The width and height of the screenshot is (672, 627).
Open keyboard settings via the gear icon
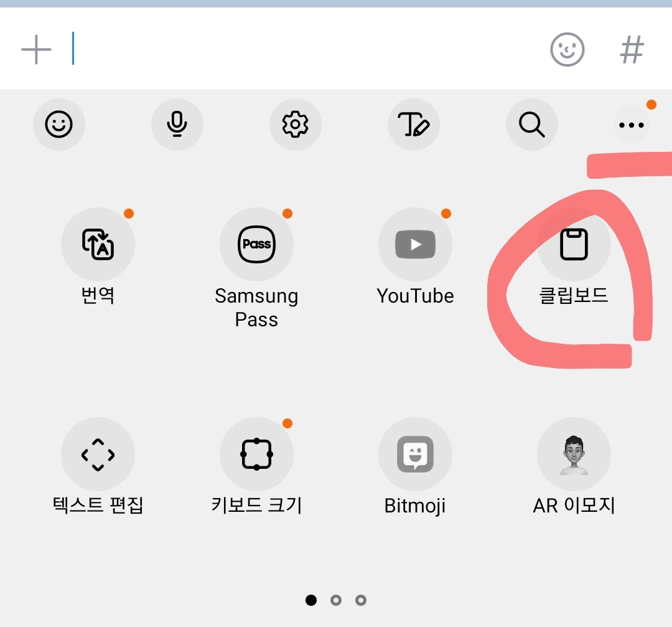[296, 124]
